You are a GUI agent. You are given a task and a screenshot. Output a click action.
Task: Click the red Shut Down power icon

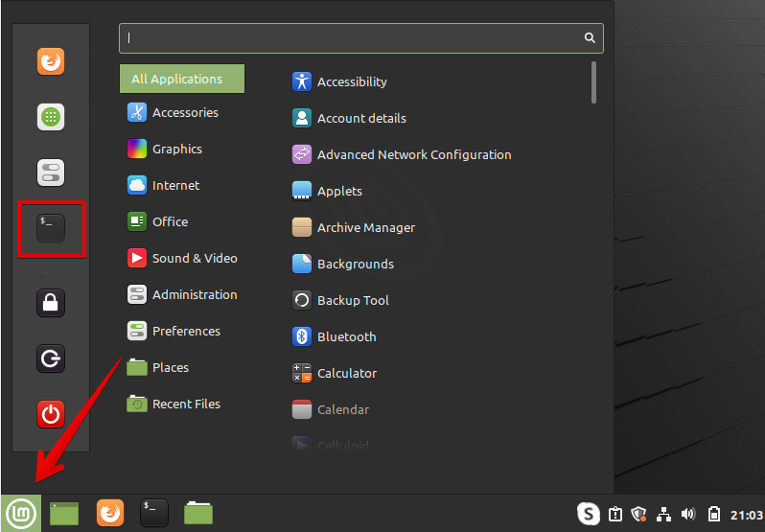(x=51, y=415)
